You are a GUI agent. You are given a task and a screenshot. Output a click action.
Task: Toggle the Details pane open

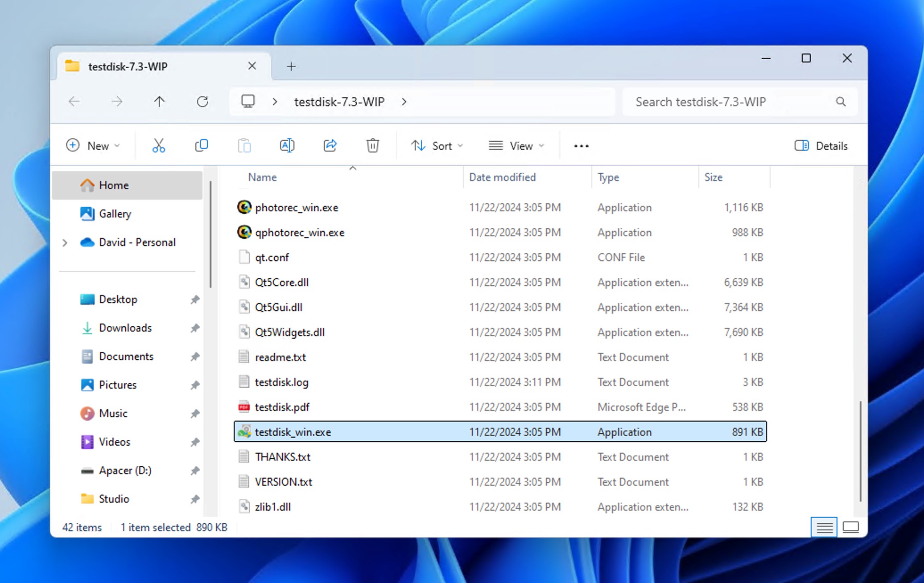click(821, 146)
